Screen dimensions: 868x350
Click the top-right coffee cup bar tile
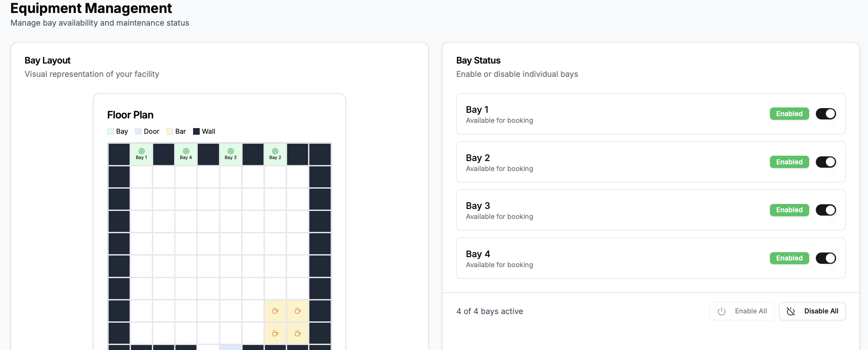click(297, 311)
